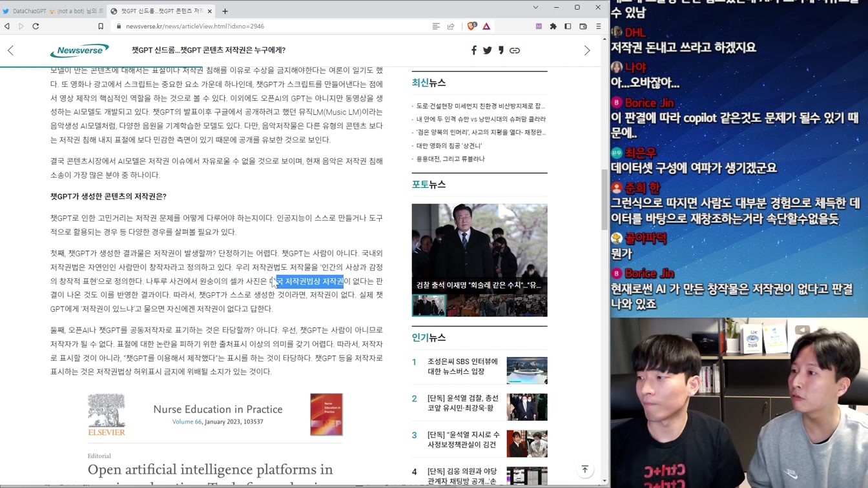
Task: Click thumbnail beside 유시민·최강욱 article
Action: (527, 407)
